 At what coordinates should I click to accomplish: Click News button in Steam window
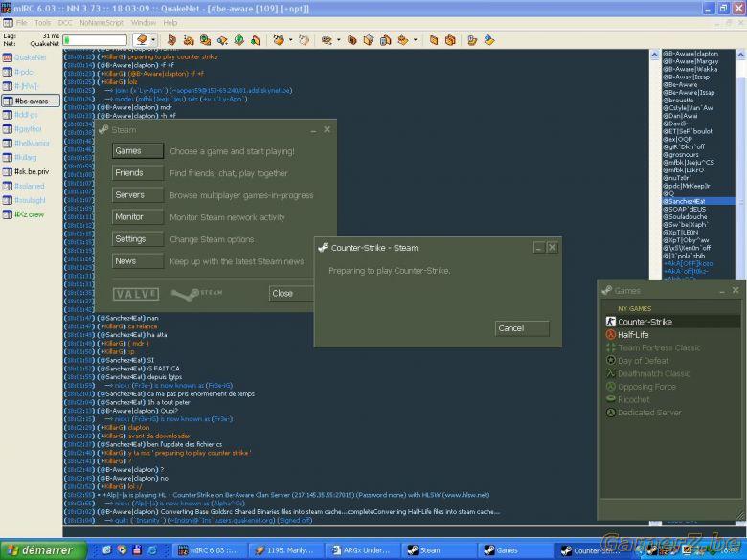tap(138, 261)
